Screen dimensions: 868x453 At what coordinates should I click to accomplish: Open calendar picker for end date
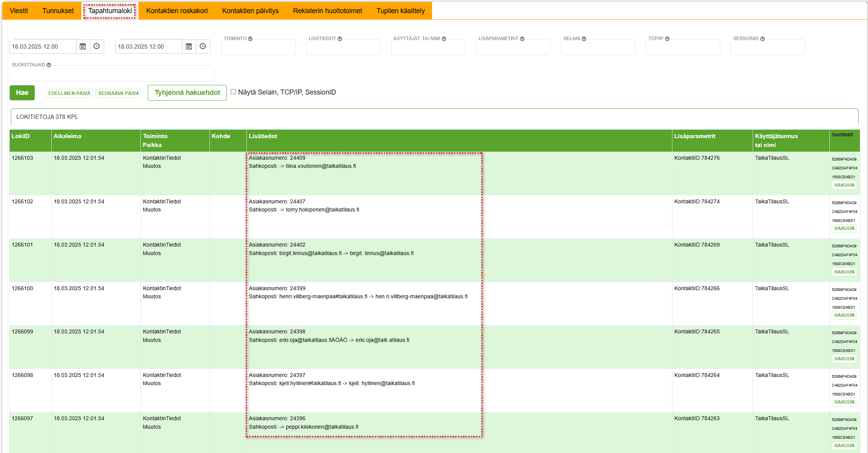pyautogui.click(x=189, y=46)
